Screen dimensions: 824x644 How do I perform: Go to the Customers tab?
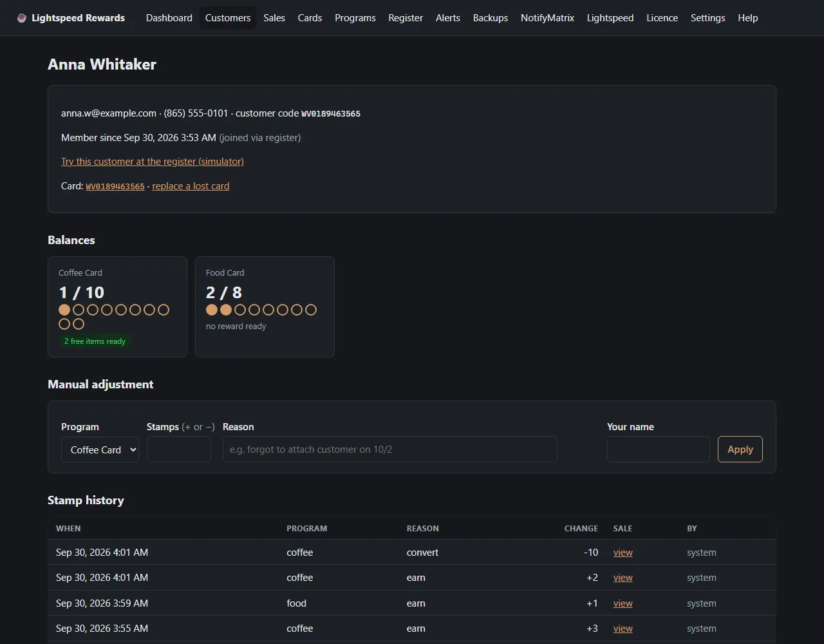tap(228, 18)
